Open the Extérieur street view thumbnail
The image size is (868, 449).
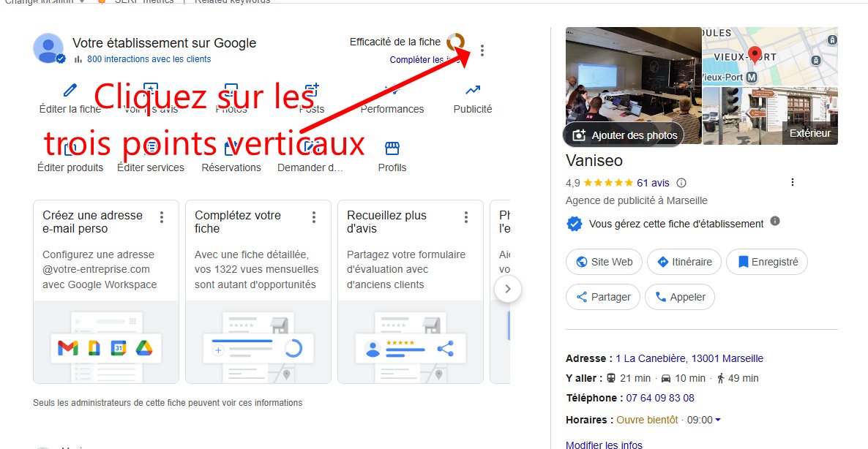click(770, 116)
